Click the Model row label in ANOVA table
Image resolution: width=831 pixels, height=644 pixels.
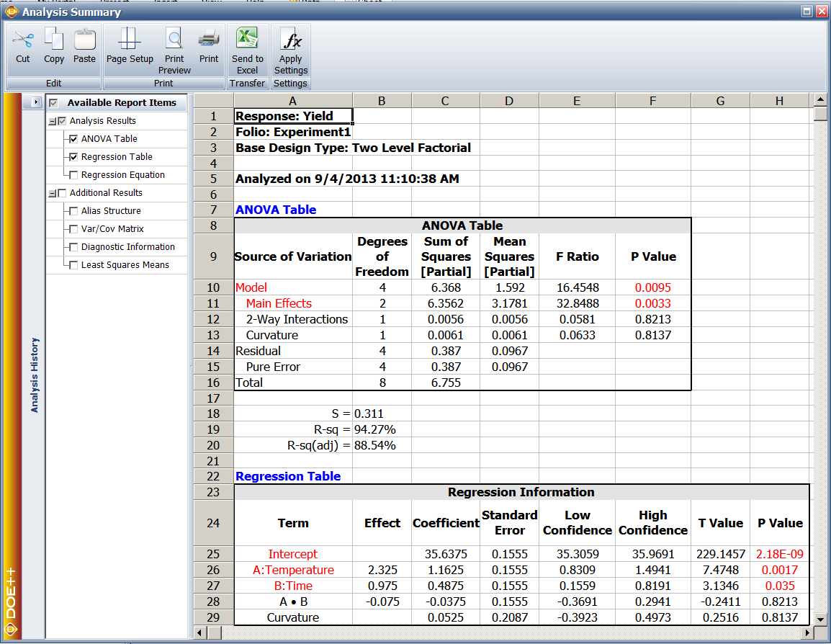[251, 287]
